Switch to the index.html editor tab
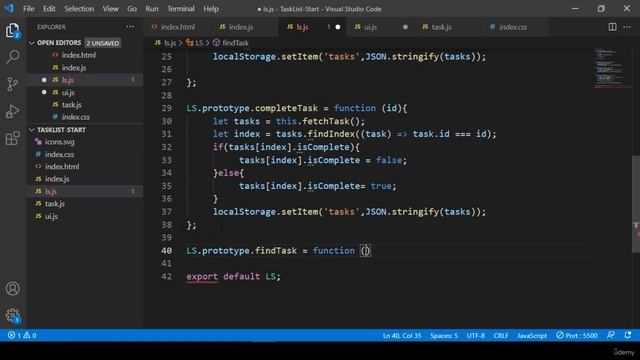Screen dimensions: 640x360 coord(178,27)
